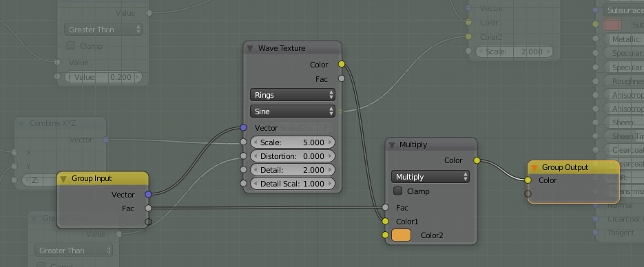Viewport: 644px width, 267px height.
Task: Collapse the Group Input node
Action: pos(63,179)
